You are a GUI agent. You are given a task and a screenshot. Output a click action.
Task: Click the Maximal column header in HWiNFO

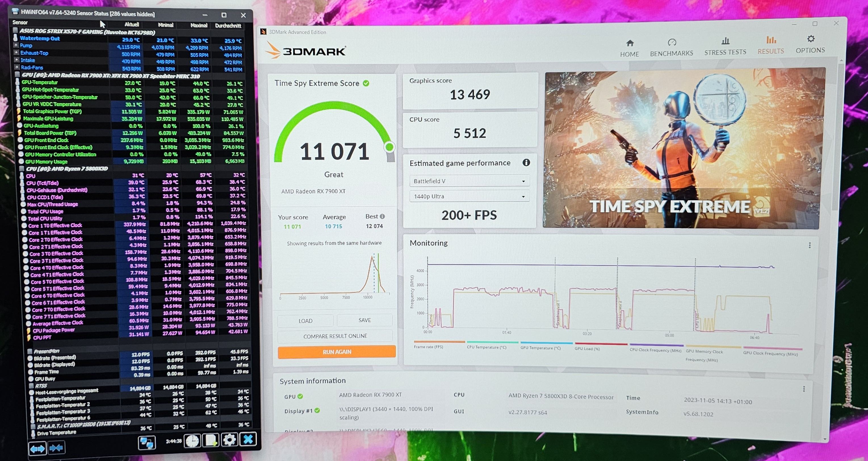(x=199, y=25)
